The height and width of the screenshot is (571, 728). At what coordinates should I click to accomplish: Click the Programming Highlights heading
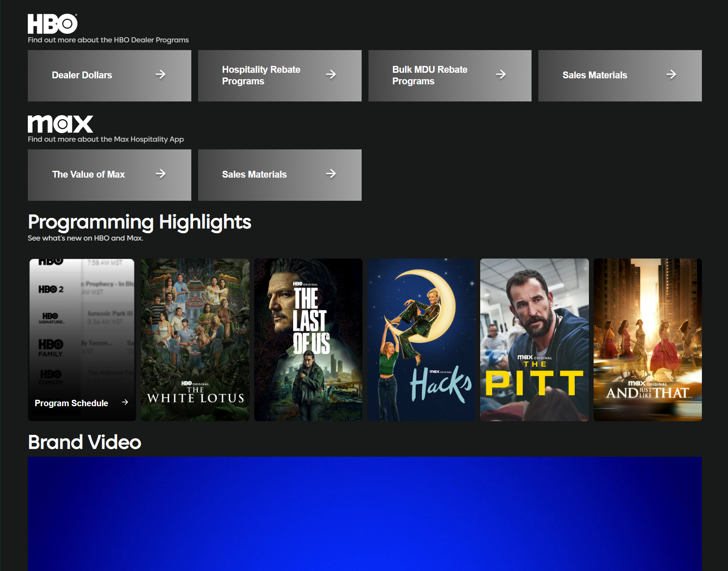(140, 222)
